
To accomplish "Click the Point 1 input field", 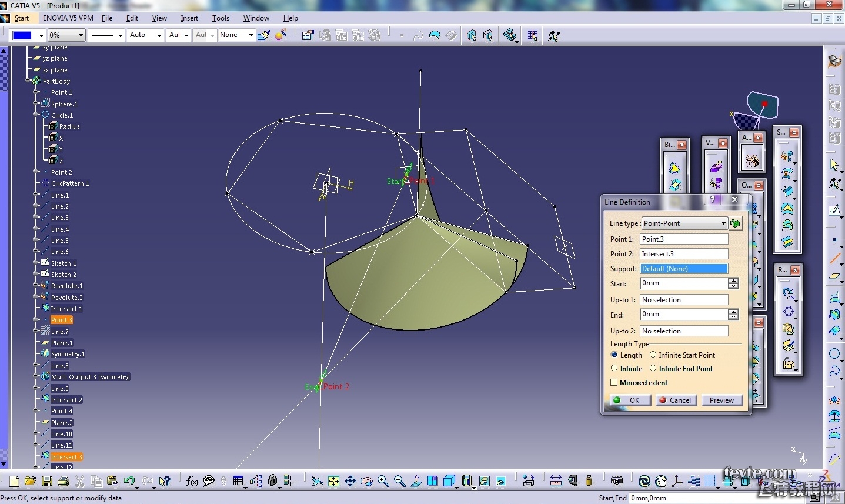I will [684, 239].
